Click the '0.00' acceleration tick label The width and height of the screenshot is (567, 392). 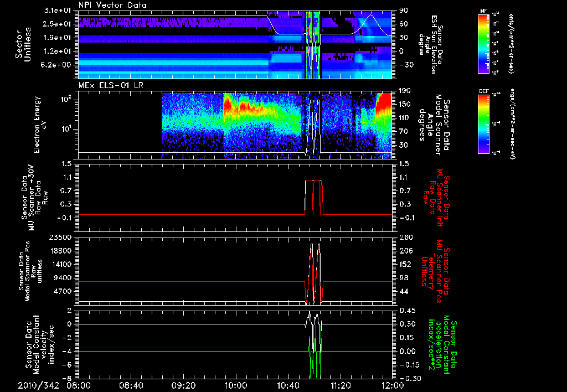coord(407,352)
